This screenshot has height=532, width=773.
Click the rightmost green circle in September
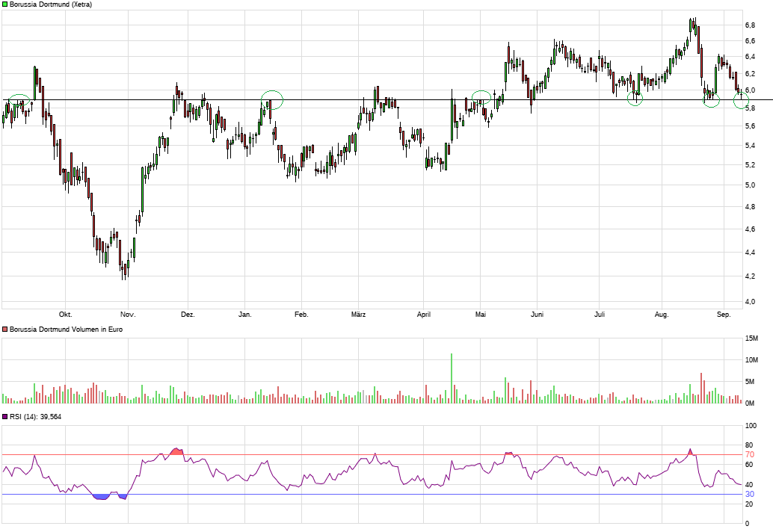[741, 100]
